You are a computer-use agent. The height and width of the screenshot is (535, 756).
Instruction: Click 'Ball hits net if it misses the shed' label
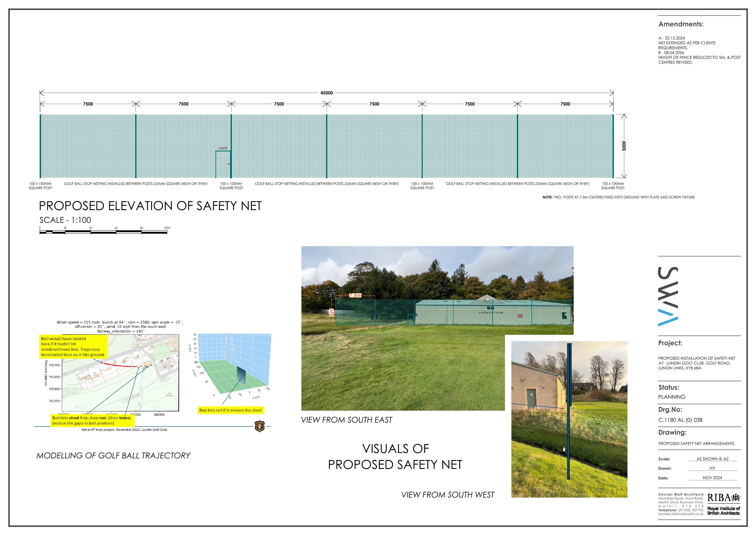point(231,410)
